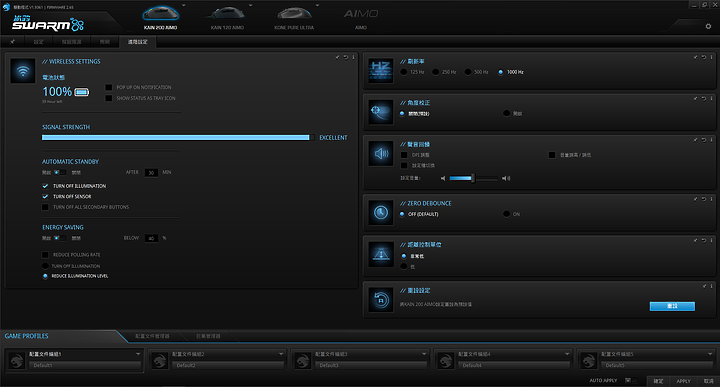Expand KAIN 200 AIMO device dropdown arrow
Image resolution: width=720 pixels, height=387 pixels.
(184, 6)
